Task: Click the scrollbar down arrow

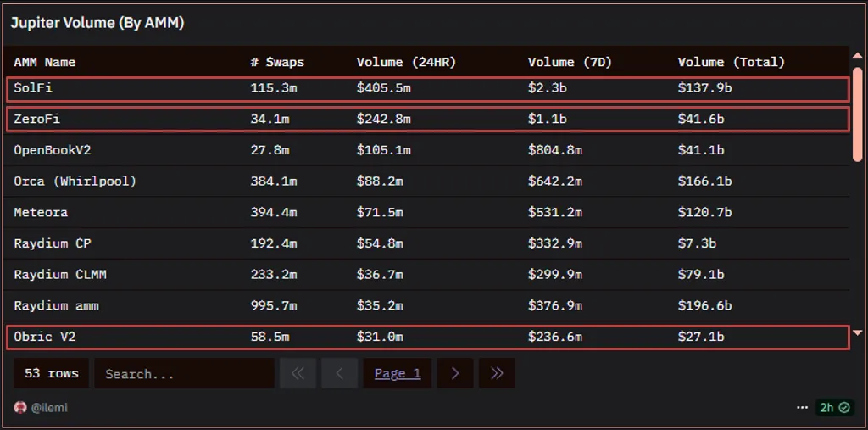Action: 857,333
